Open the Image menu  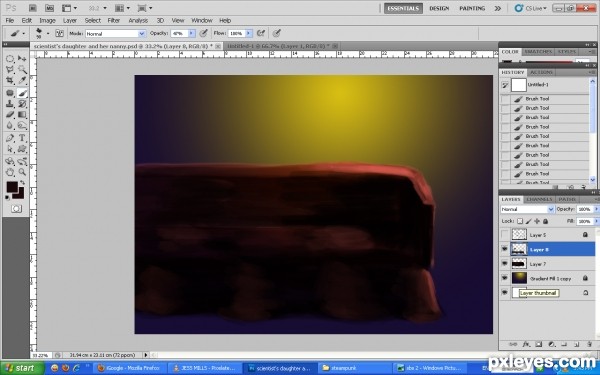(x=47, y=21)
